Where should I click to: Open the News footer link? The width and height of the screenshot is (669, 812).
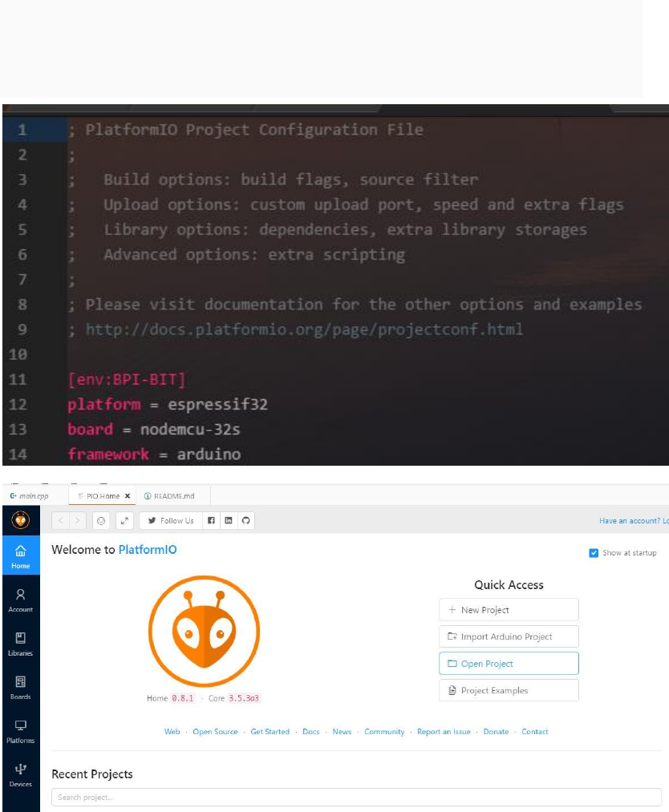[x=342, y=732]
